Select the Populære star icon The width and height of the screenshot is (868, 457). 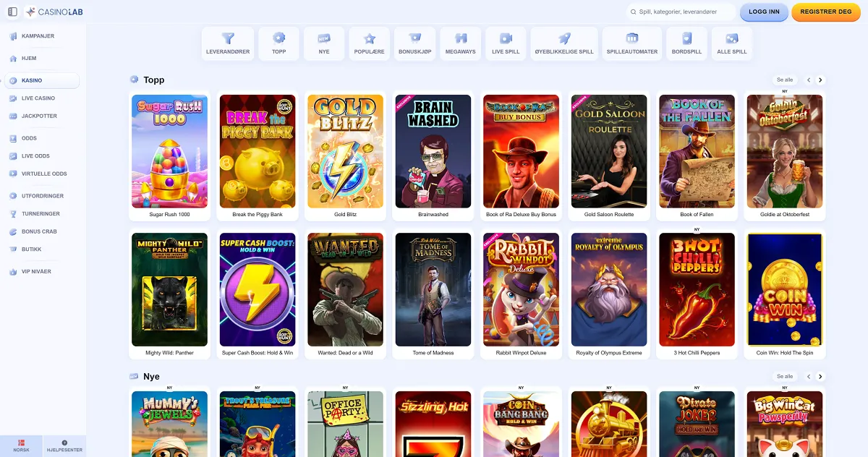pos(370,38)
